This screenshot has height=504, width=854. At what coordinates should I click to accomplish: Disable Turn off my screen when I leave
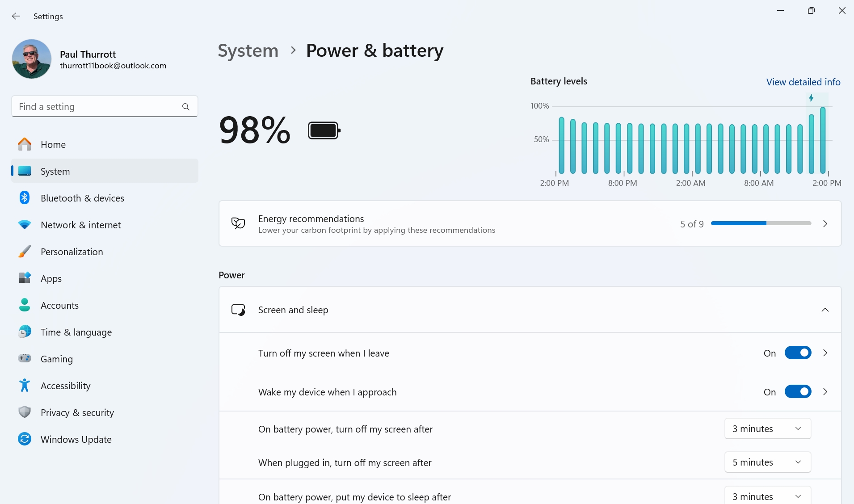(x=798, y=353)
